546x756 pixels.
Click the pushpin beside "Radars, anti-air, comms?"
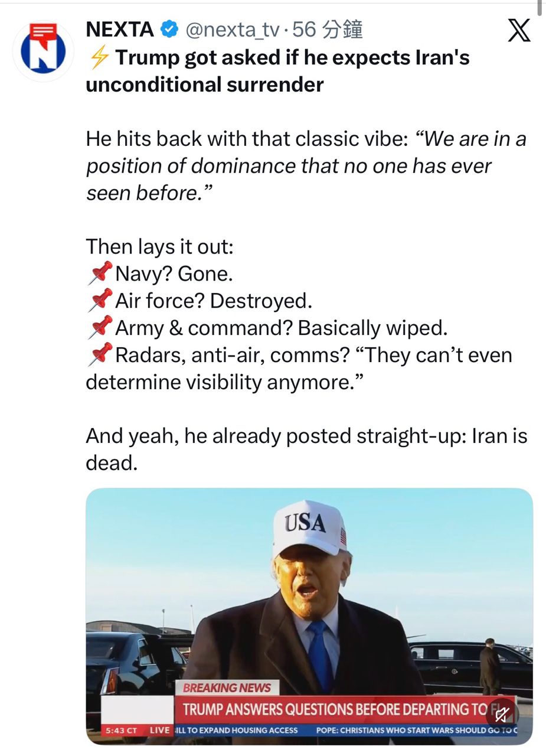(100, 355)
